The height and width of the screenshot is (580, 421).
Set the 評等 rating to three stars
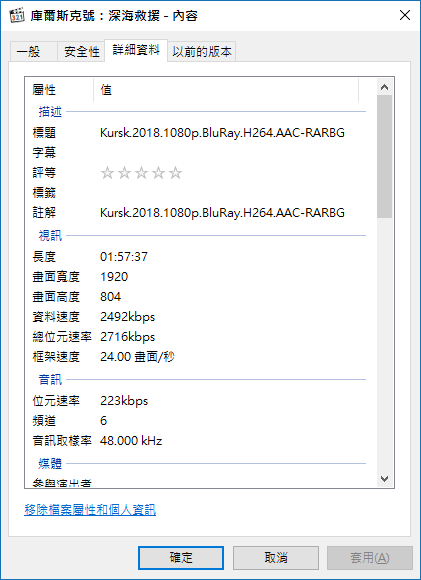(x=141, y=173)
